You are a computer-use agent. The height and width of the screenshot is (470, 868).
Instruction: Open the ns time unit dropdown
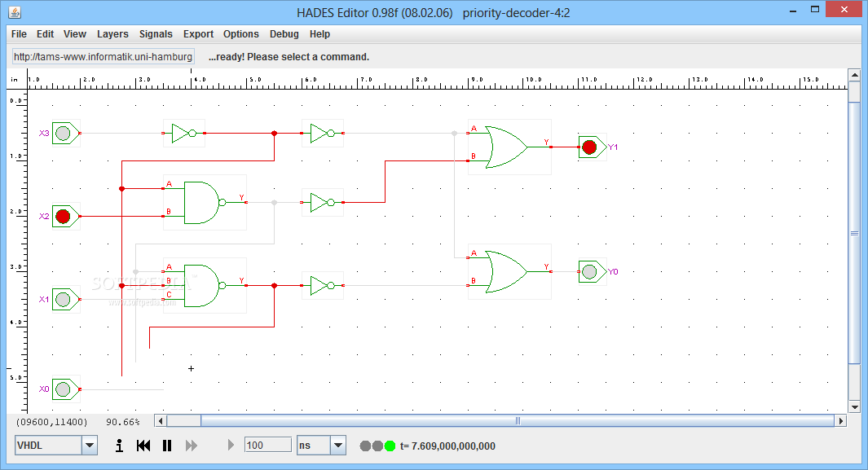tap(338, 445)
